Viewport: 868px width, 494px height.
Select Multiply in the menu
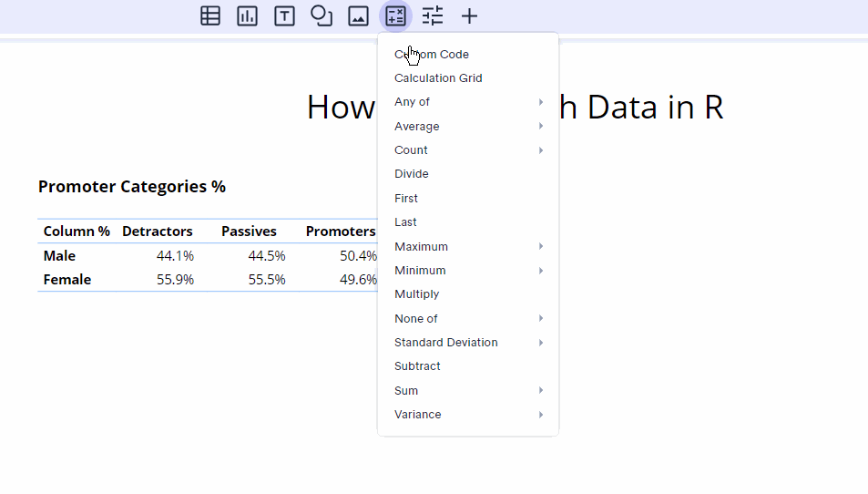point(417,294)
